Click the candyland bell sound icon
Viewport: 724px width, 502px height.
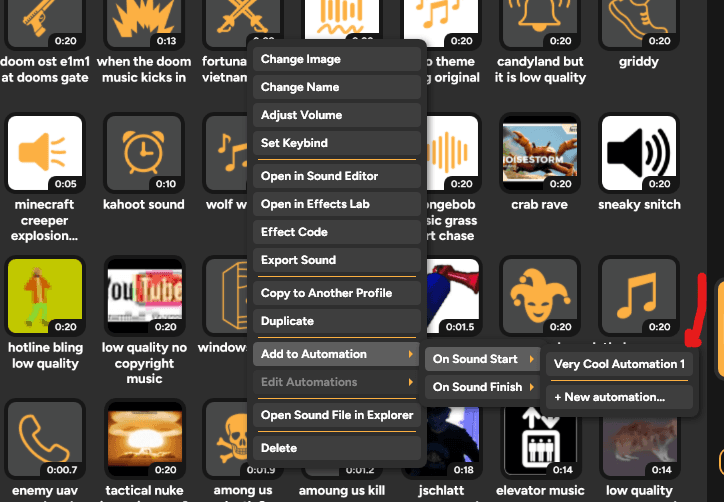point(539,23)
